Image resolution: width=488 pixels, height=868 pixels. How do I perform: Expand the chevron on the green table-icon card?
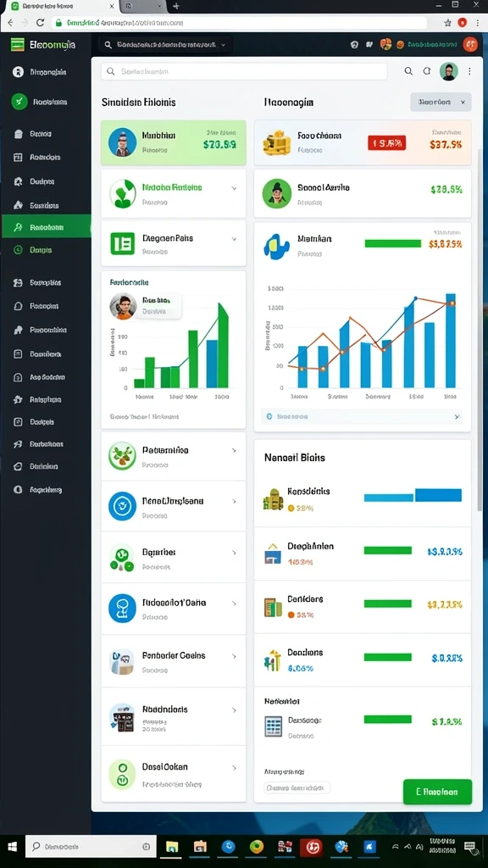[x=234, y=239]
